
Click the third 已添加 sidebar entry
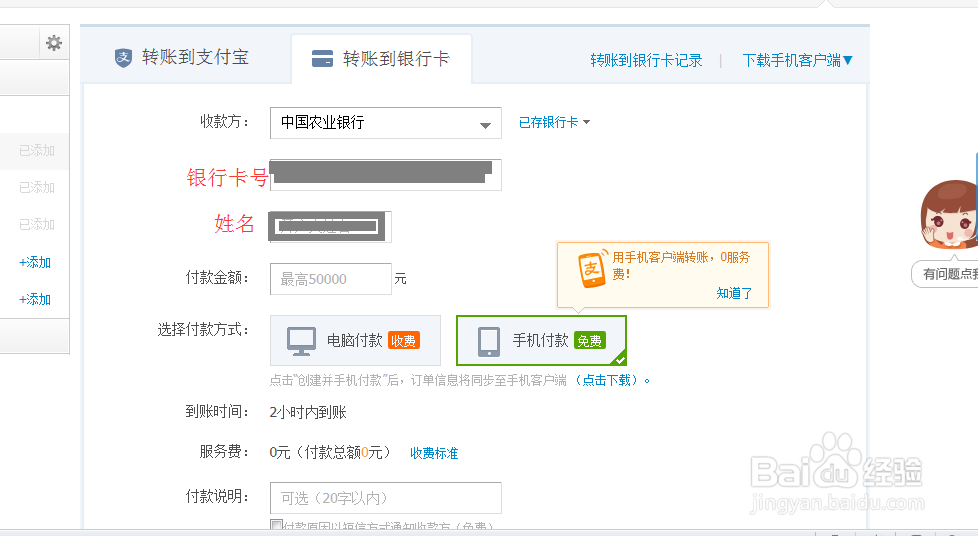[x=37, y=224]
